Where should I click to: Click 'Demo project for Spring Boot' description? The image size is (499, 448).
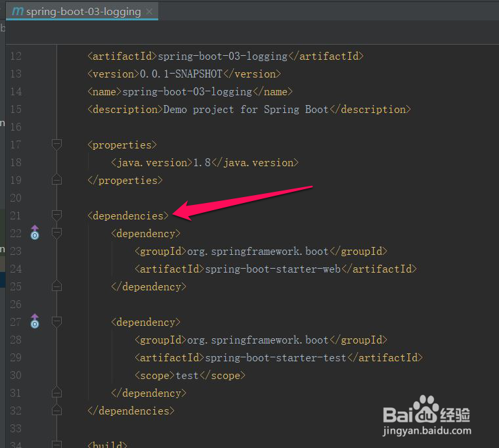(x=246, y=110)
